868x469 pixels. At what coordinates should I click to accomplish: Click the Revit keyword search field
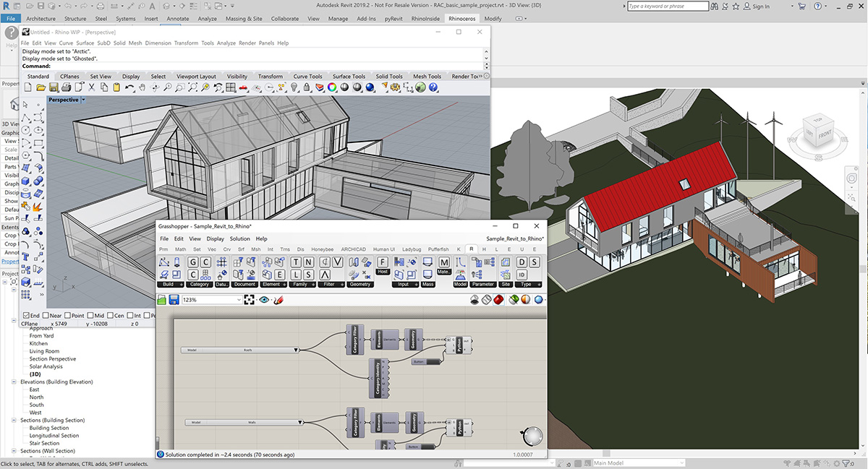(668, 6)
